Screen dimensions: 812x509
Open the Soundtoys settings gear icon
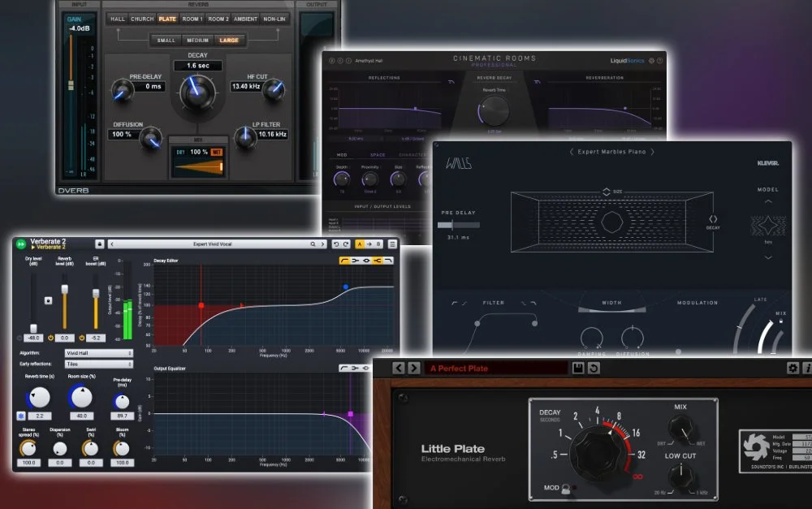(794, 368)
